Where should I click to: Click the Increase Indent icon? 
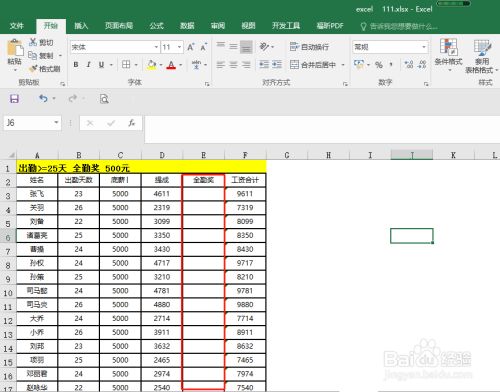pos(277,65)
